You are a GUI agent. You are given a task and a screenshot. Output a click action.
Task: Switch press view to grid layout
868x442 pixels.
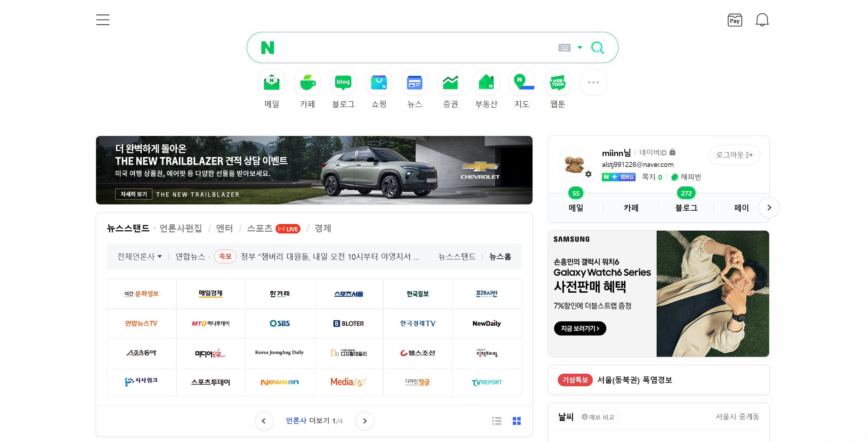click(x=517, y=421)
